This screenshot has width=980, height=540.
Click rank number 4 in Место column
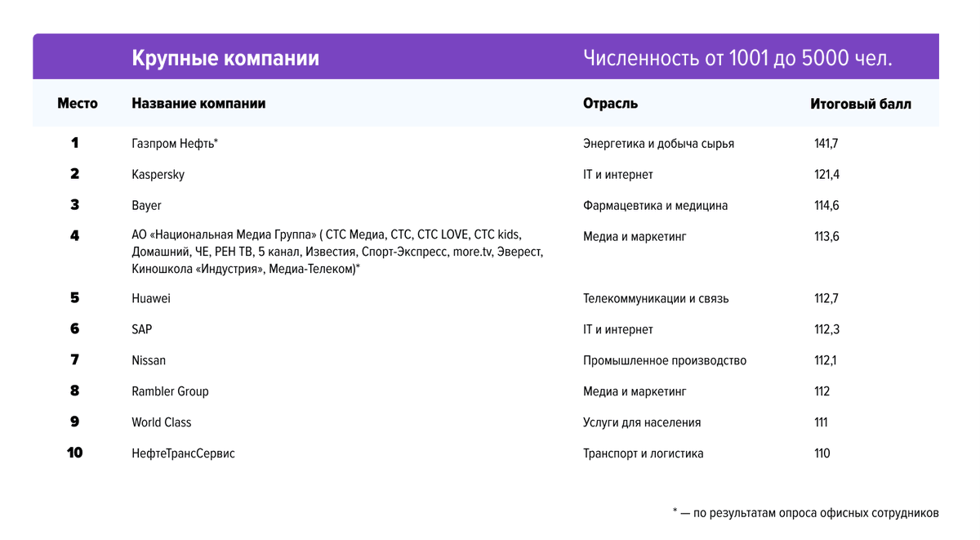click(75, 236)
